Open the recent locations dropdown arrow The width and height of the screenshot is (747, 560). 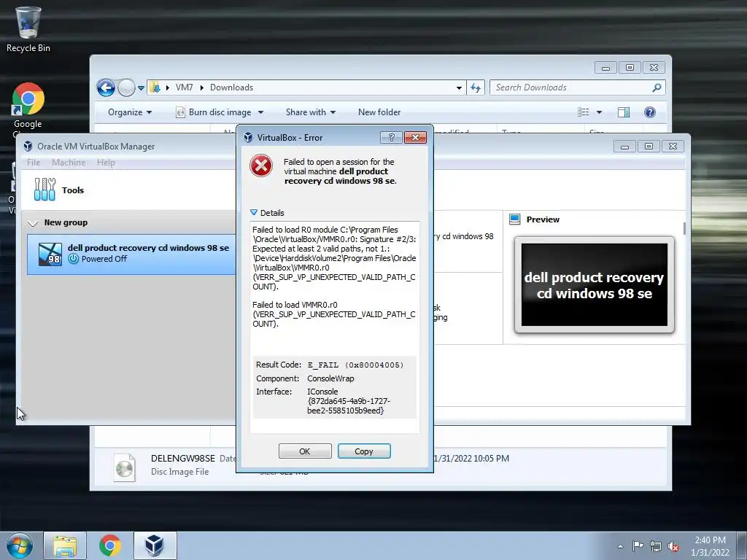141,88
